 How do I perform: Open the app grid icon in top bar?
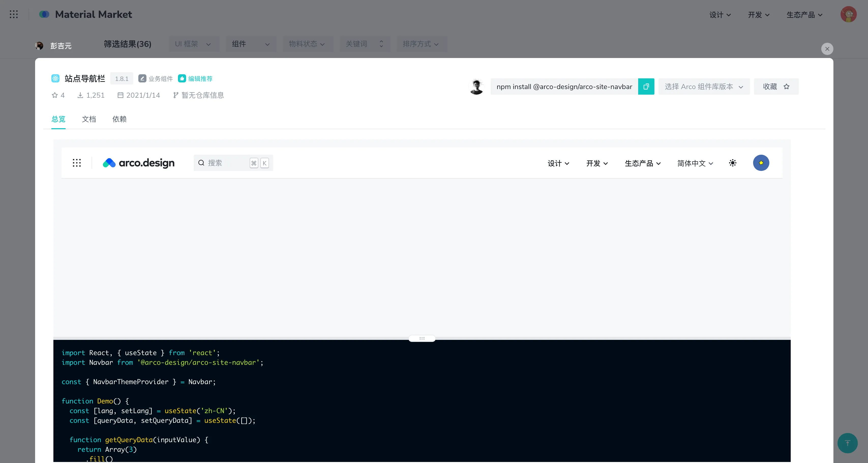coord(14,14)
